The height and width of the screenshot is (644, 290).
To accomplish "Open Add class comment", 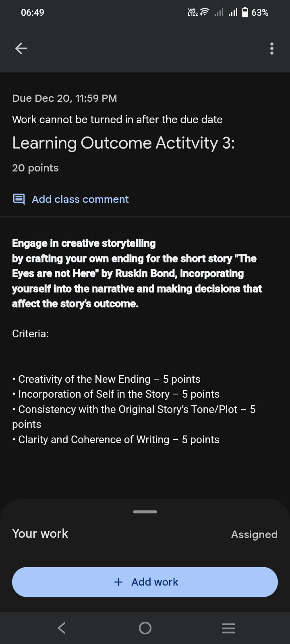I will tap(80, 199).
